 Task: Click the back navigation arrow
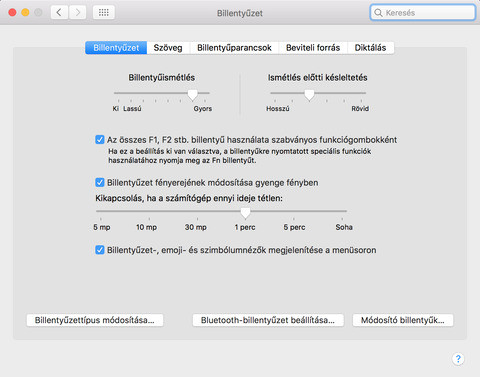(x=59, y=13)
